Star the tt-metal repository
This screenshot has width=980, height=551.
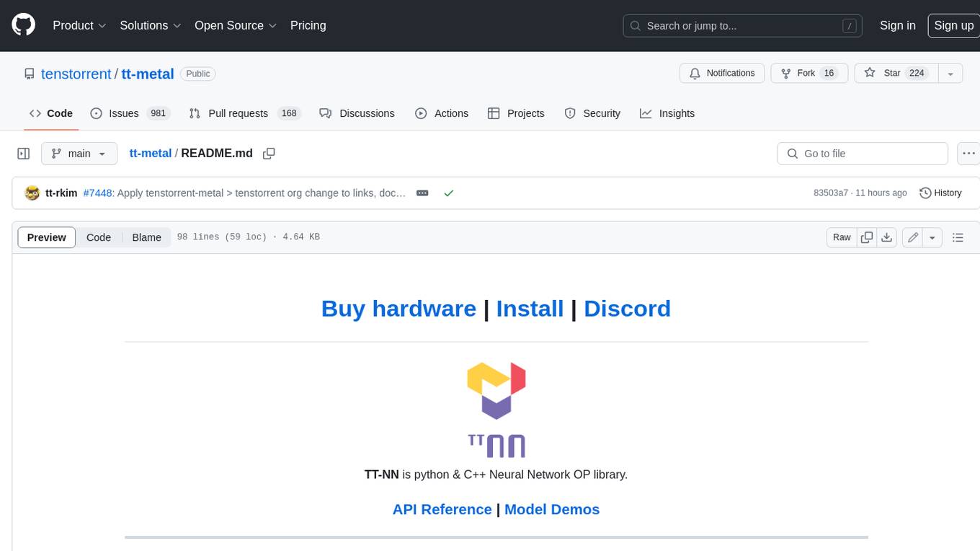896,74
